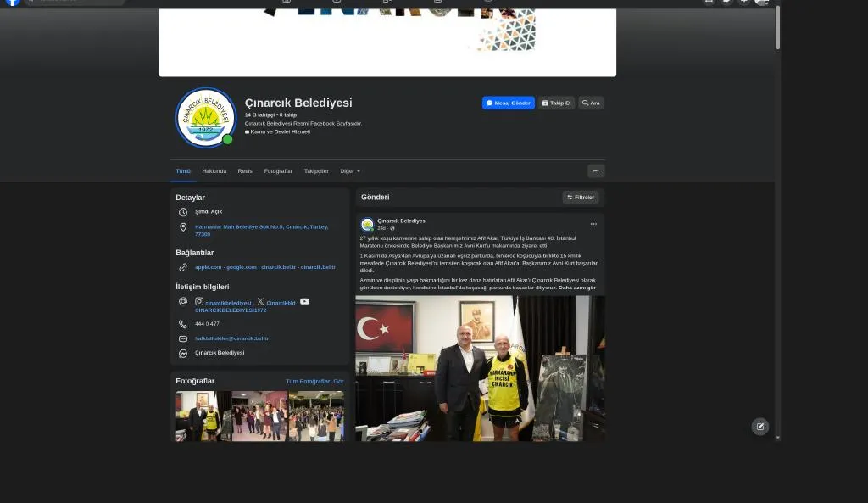Viewport: 868px width, 503px height.
Task: Click the filter sliders icon in Filtreler
Action: coord(570,197)
